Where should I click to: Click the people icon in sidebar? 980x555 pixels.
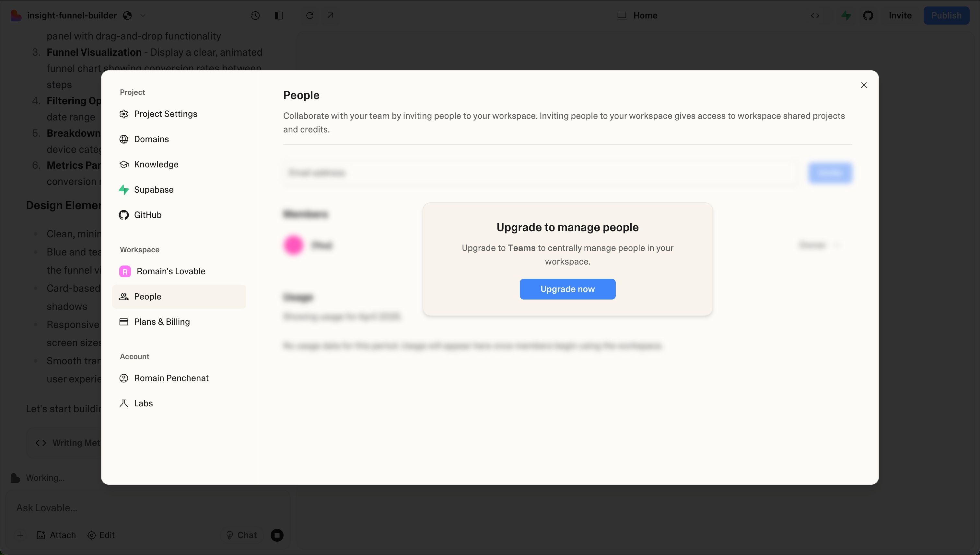(123, 297)
